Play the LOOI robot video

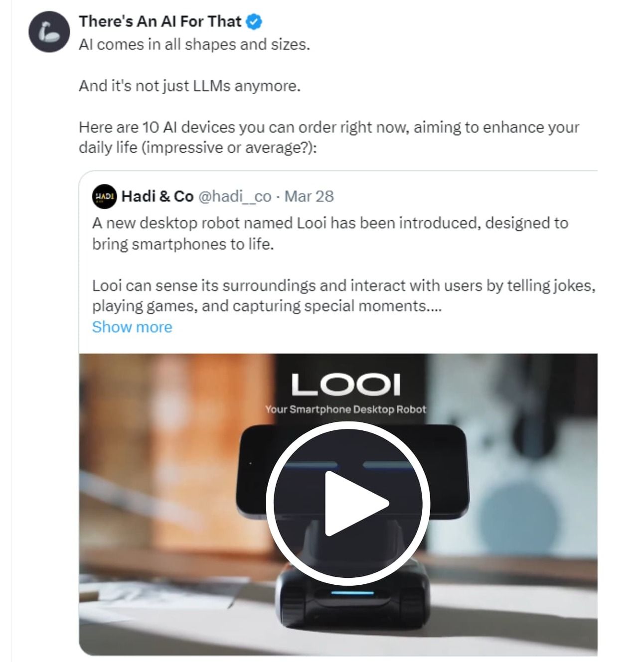click(347, 503)
